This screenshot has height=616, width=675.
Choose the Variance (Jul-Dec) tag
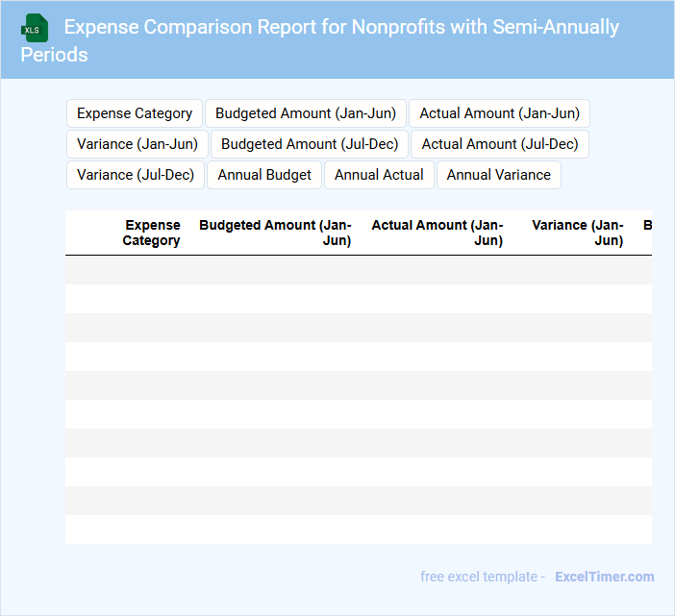pos(136,175)
